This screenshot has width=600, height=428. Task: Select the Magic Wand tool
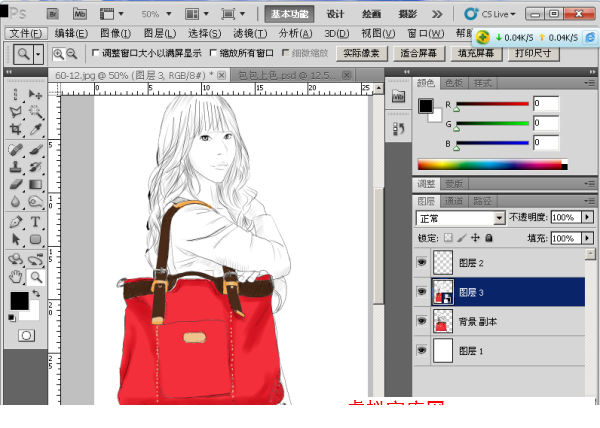coord(35,111)
